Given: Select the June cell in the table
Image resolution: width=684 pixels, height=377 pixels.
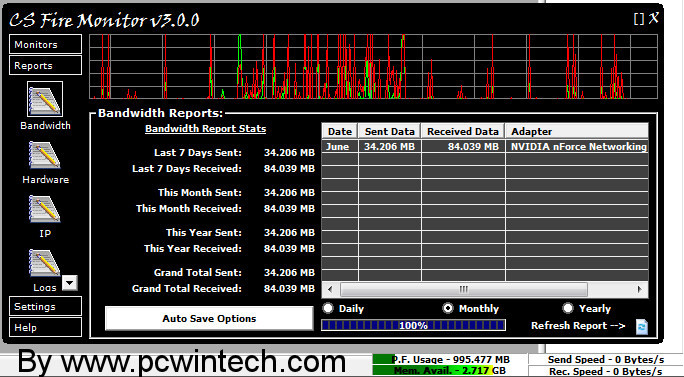Looking at the screenshot, I should 340,147.
